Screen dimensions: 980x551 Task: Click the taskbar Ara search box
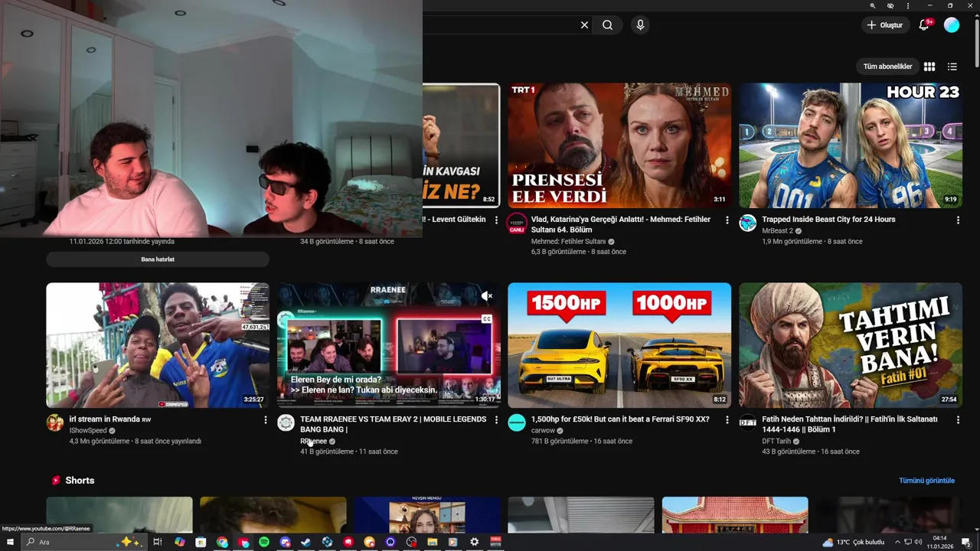coord(83,542)
